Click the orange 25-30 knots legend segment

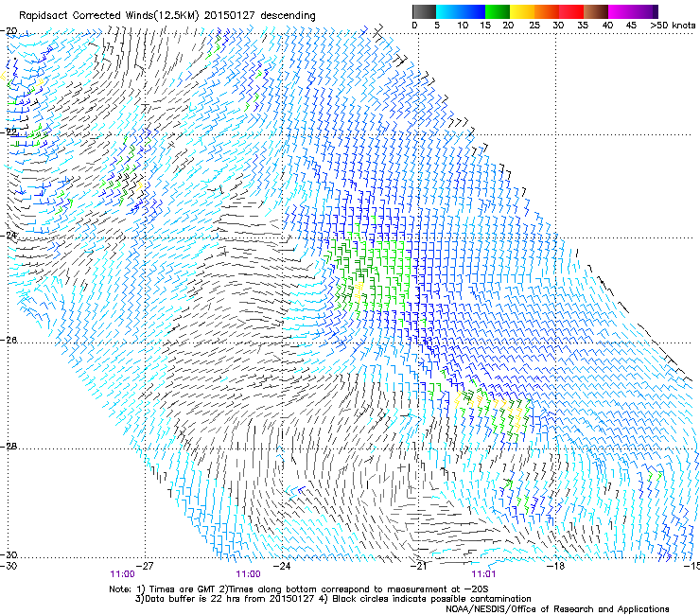(547, 11)
